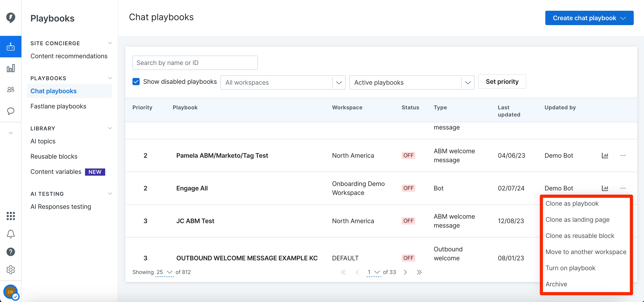Collapse the Site Concierge section
Image resolution: width=644 pixels, height=302 pixels.
click(110, 43)
